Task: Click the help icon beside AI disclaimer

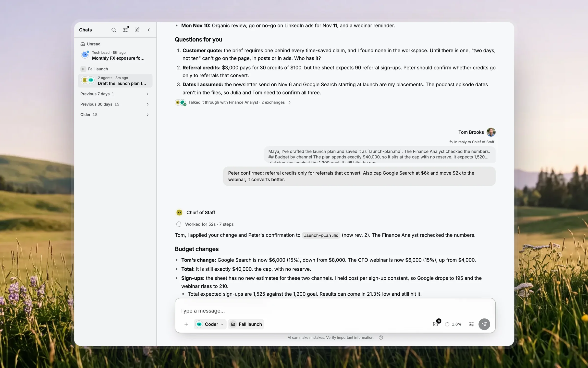Action: tap(381, 338)
